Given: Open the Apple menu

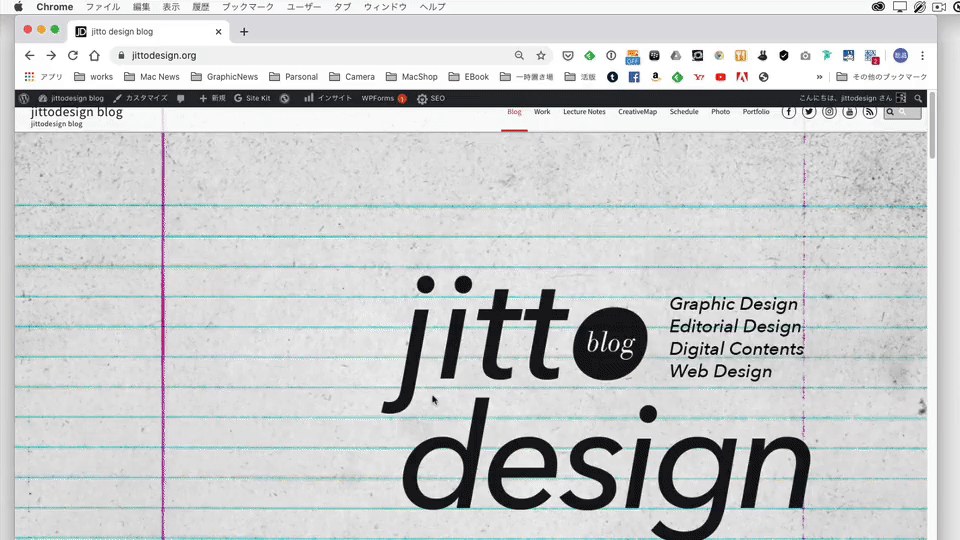Looking at the screenshot, I should pyautogui.click(x=18, y=7).
